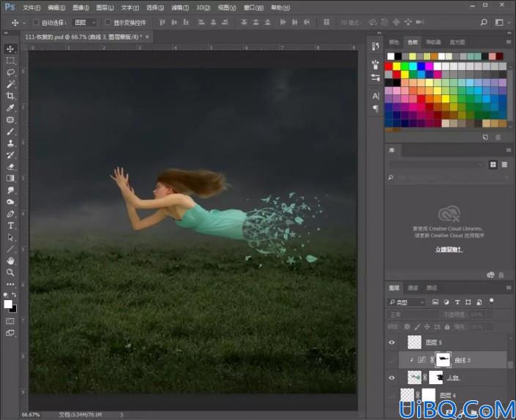Select the Zoom tool in the toolbox
The width and height of the screenshot is (516, 420).
[x=10, y=272]
